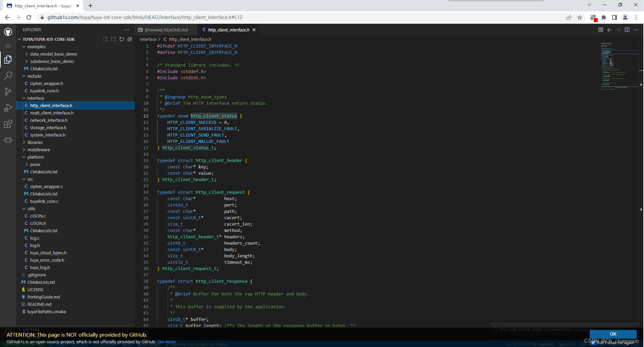The width and height of the screenshot is (644, 347).
Task: Collapse the utils folder
Action: [24, 208]
